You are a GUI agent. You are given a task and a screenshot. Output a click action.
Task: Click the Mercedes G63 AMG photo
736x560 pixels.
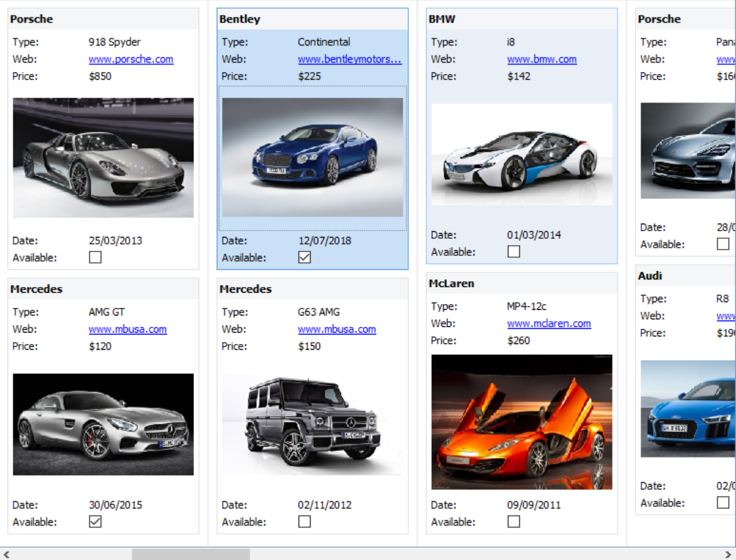pyautogui.click(x=313, y=424)
